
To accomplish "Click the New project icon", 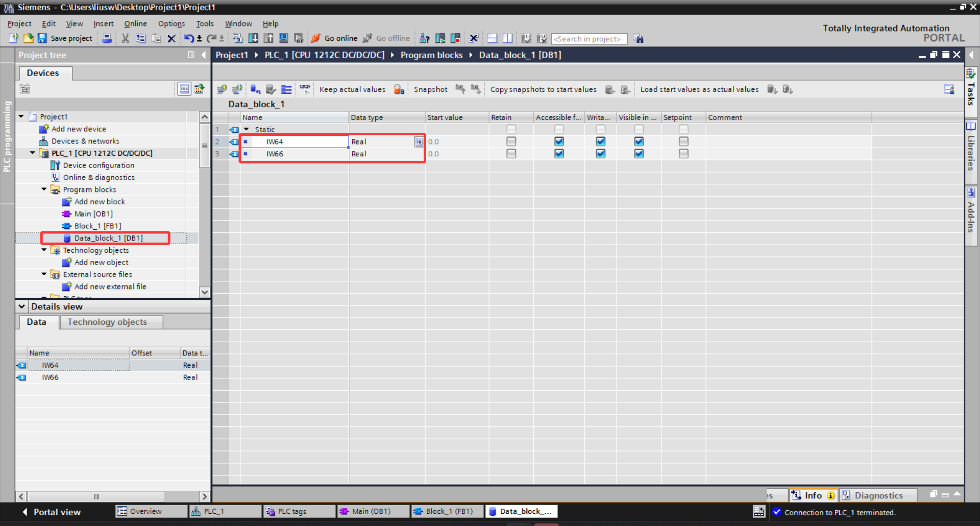I will pos(14,38).
